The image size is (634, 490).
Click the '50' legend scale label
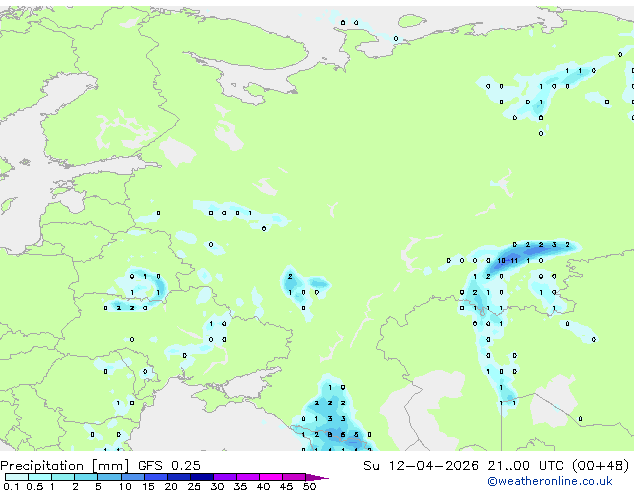pyautogui.click(x=309, y=486)
